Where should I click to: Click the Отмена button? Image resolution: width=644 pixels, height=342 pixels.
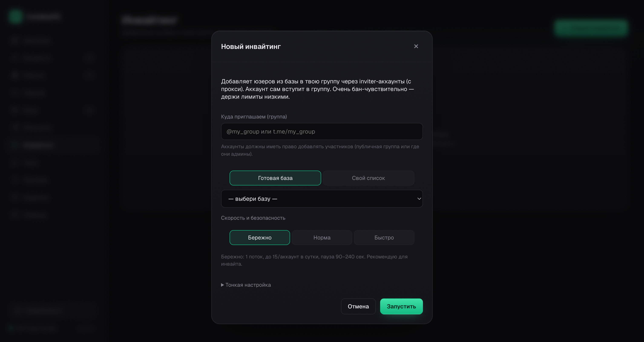click(358, 306)
